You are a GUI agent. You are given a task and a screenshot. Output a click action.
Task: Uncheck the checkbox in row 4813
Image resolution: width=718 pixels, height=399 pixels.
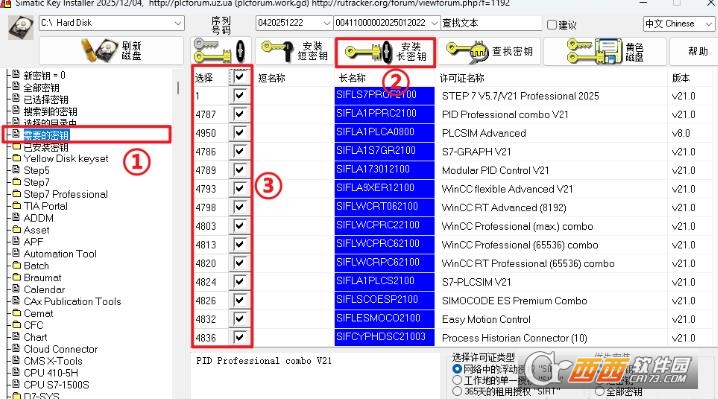(x=239, y=244)
